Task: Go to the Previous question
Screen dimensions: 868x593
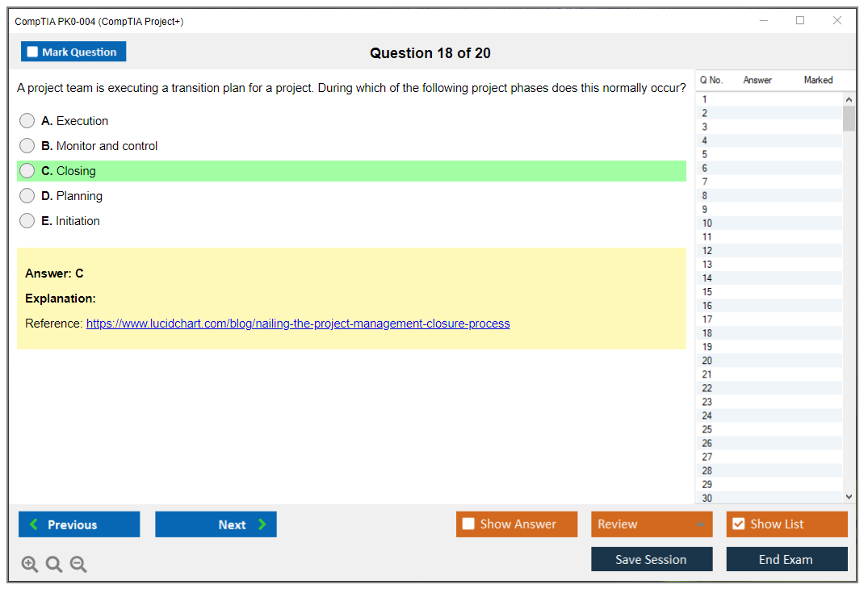Action: (x=79, y=524)
